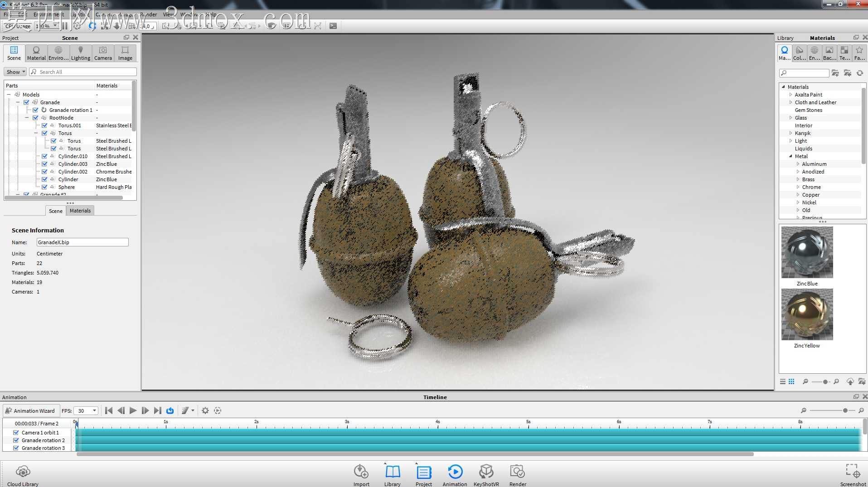
Task: Toggle animation loop playback
Action: 170,410
